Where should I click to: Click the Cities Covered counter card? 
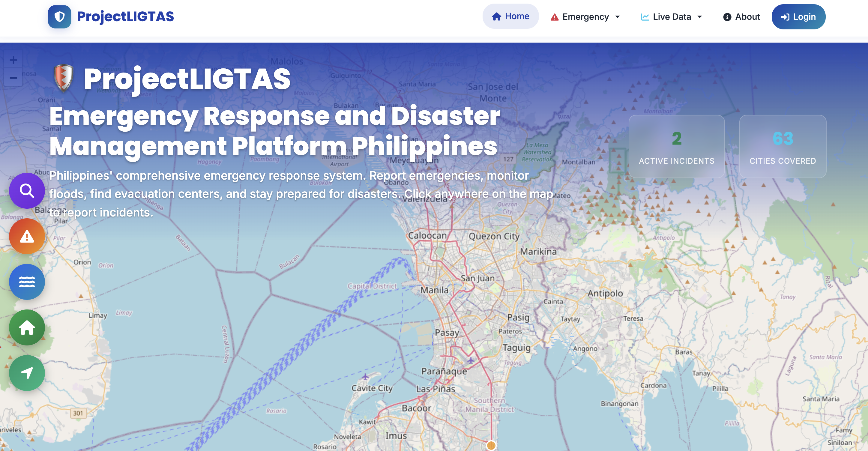click(x=783, y=147)
